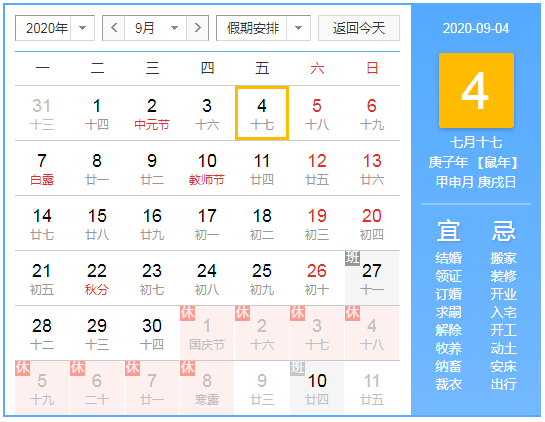Click the 返回今天 button
The width and height of the screenshot is (545, 422).
359,28
